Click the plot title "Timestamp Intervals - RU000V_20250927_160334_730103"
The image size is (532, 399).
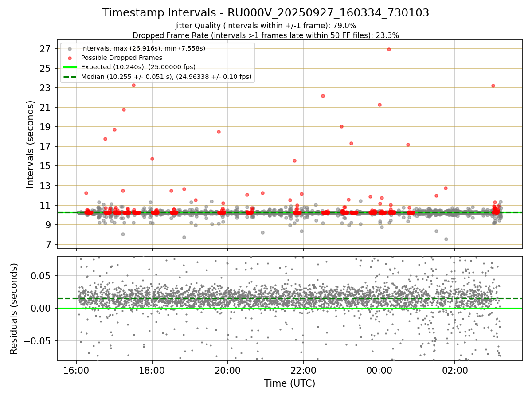(x=266, y=13)
